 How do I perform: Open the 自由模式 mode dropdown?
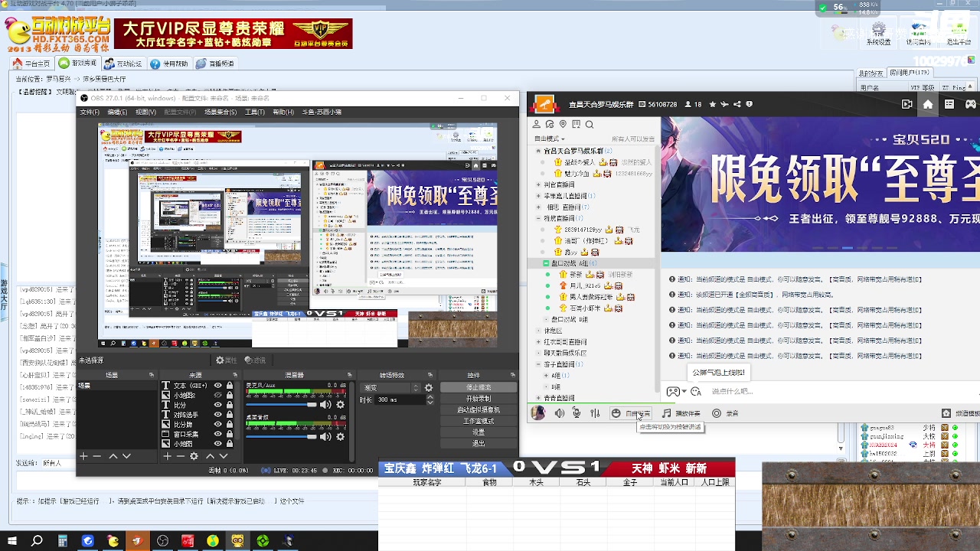(550, 139)
